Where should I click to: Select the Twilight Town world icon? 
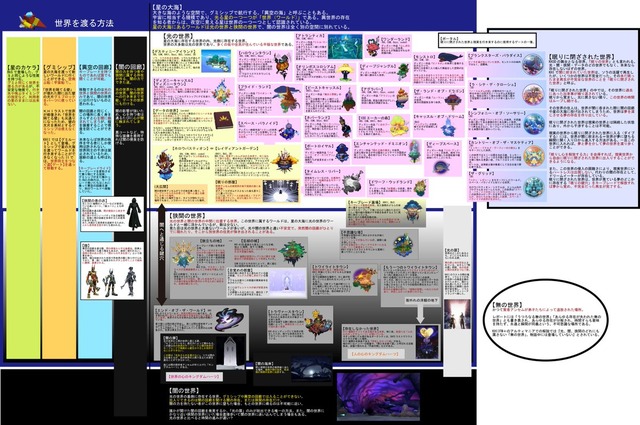coord(365,279)
